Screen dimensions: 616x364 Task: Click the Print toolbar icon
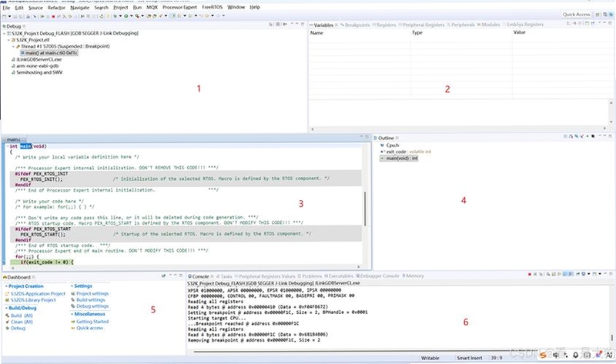point(28,16)
